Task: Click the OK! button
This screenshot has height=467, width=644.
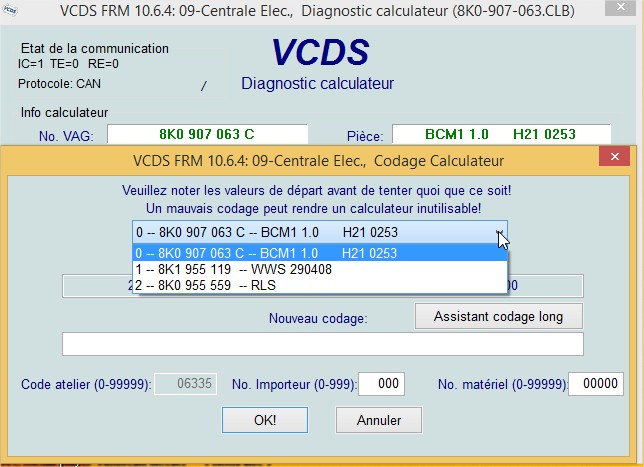Action: pyautogui.click(x=265, y=420)
